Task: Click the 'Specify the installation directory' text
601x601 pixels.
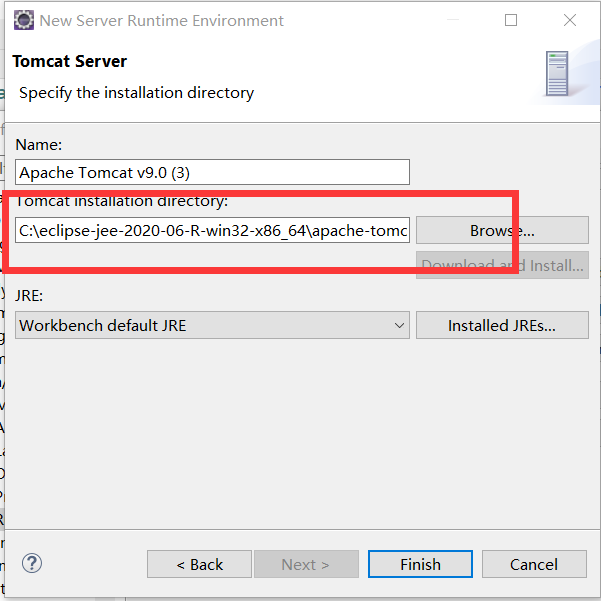Action: (x=136, y=93)
